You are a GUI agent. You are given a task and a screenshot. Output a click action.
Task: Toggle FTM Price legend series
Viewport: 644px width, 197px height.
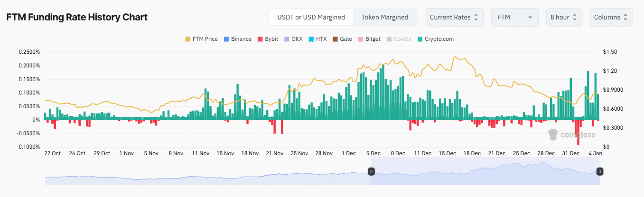201,39
